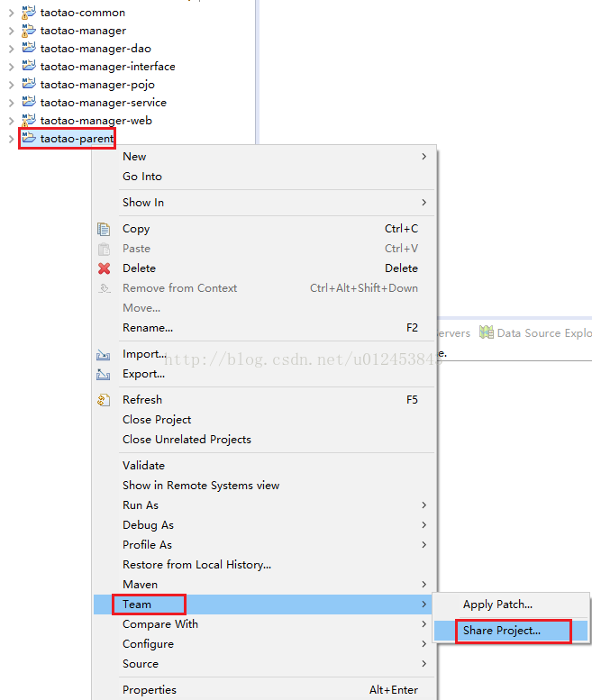Expand the taotao-manager project node
This screenshot has width=592, height=700.
(11, 31)
